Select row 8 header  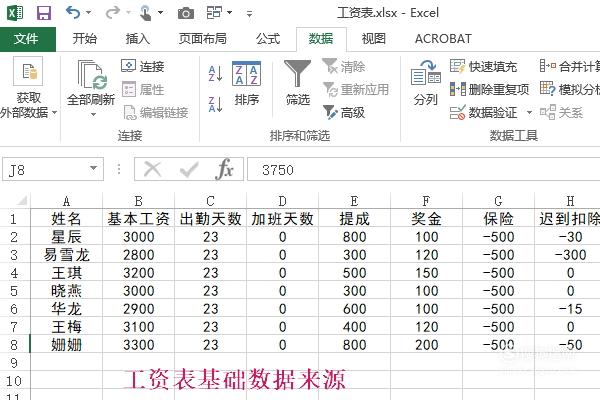(x=14, y=345)
